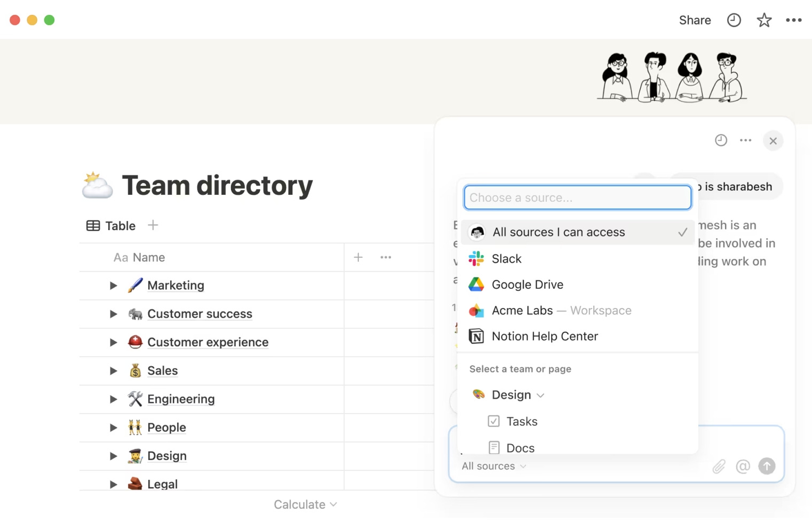Expand the Marketing row toggle
This screenshot has width=812, height=522.
click(x=113, y=286)
